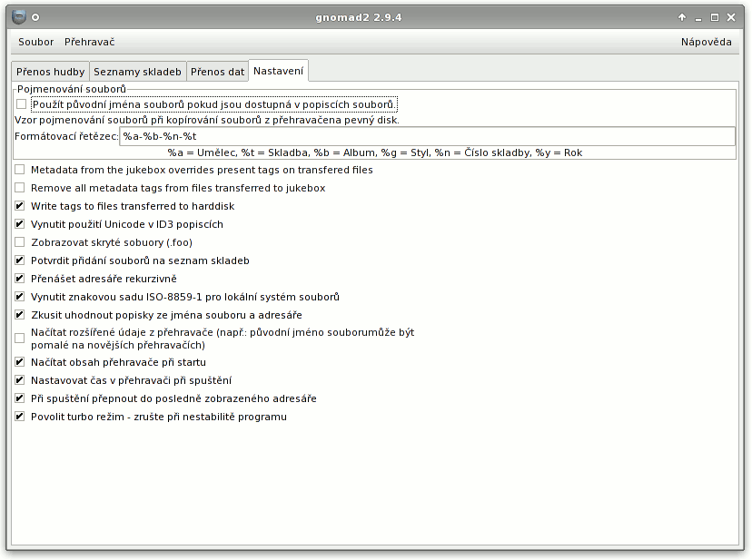Enable 'Načítat rozšířené údaje z přehravače'

click(20, 339)
